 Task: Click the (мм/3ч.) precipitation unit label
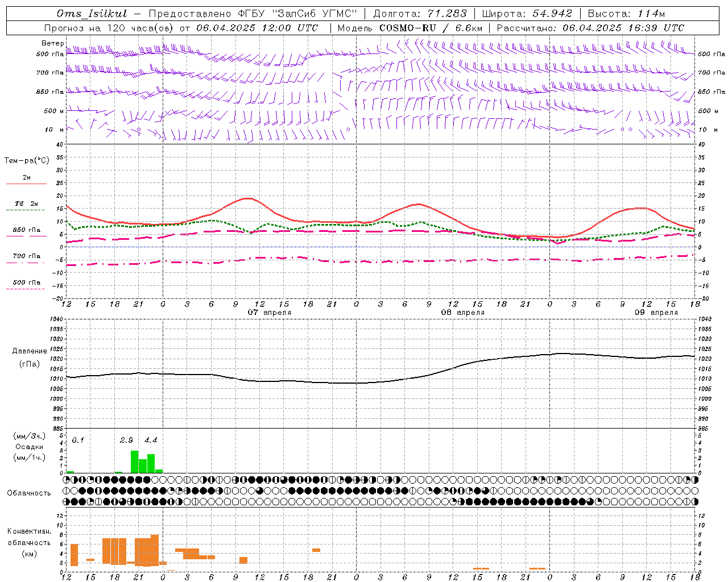tap(30, 436)
